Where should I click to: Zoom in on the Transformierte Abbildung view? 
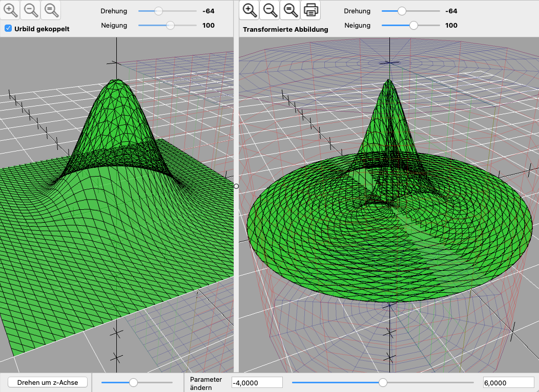[250, 9]
